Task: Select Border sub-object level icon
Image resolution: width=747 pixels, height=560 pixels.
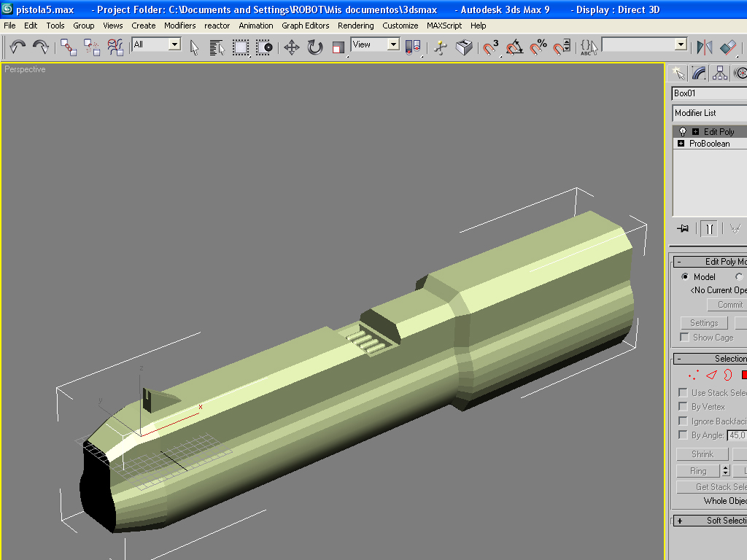Action: [x=728, y=376]
